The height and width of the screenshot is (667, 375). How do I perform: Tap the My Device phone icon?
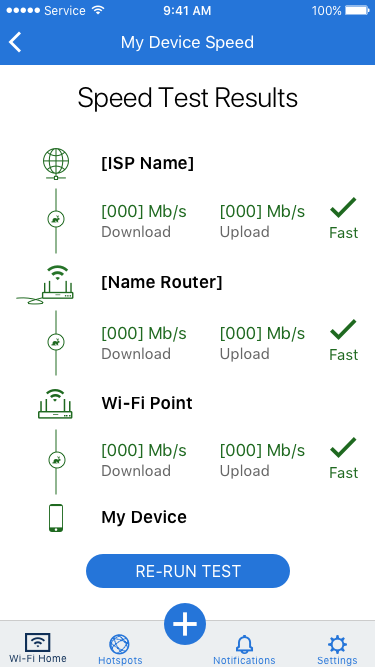coord(56,518)
